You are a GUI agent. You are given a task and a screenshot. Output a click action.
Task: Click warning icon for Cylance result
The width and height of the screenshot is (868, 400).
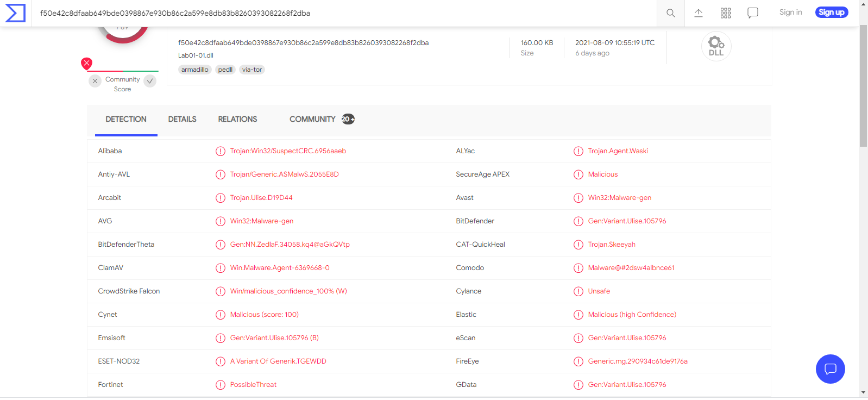pos(578,291)
